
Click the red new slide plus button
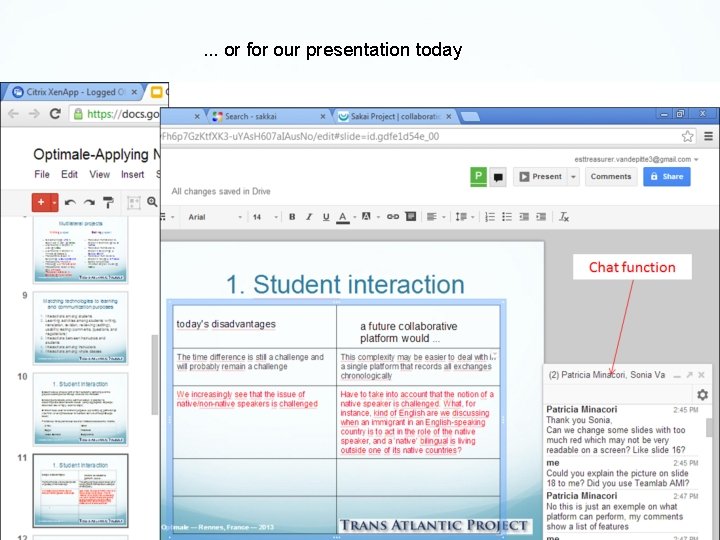[x=41, y=202]
